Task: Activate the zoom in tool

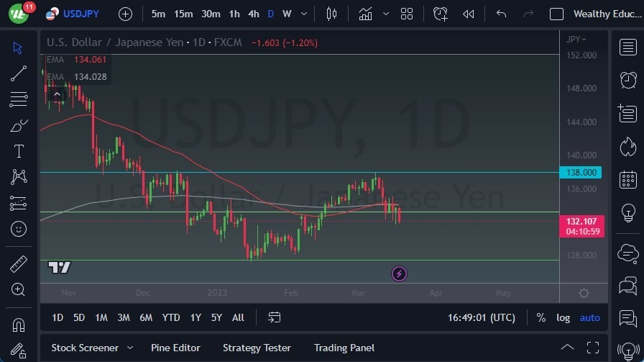Action: (18, 289)
